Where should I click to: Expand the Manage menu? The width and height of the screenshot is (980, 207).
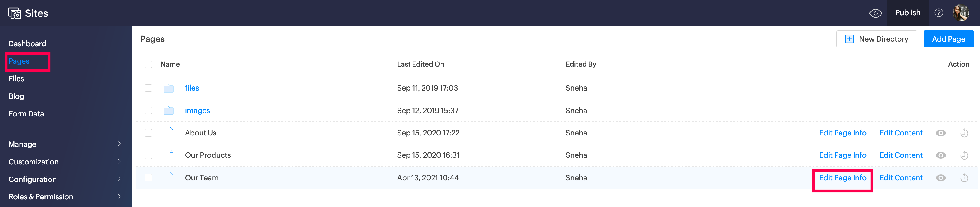point(65,144)
